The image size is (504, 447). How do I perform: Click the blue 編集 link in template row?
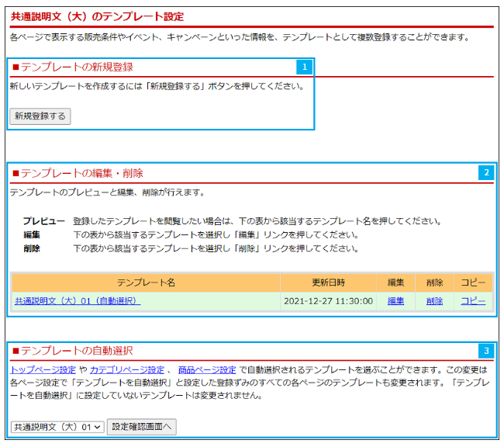[x=395, y=301]
